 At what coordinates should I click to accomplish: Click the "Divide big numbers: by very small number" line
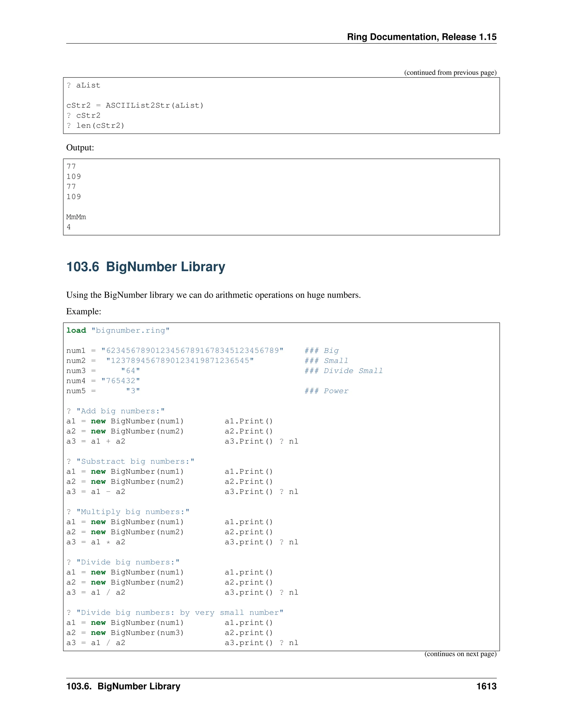click(175, 612)
